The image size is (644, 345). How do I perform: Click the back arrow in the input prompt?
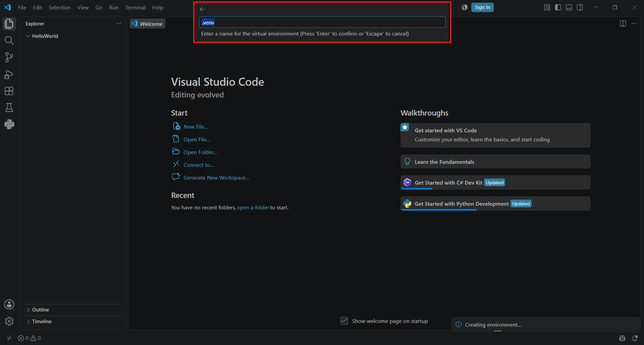(202, 9)
